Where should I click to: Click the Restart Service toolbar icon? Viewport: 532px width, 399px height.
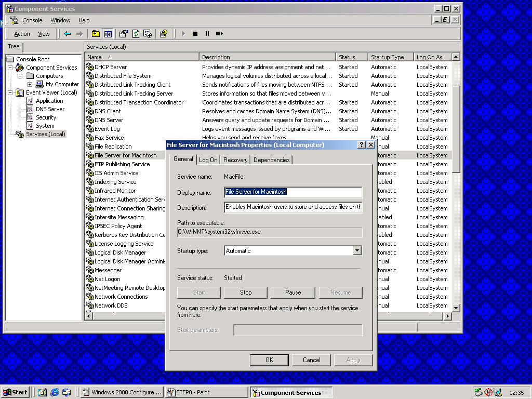pyautogui.click(x=219, y=34)
